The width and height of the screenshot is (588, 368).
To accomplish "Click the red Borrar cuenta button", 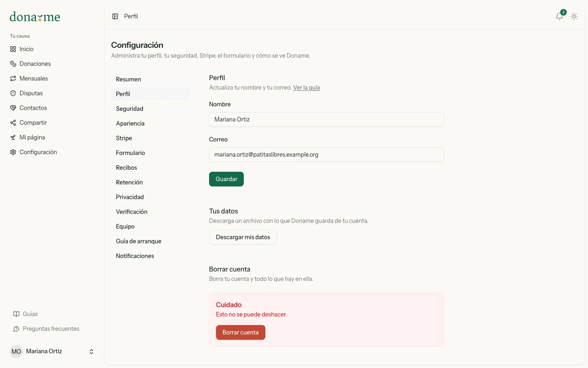I will click(241, 332).
